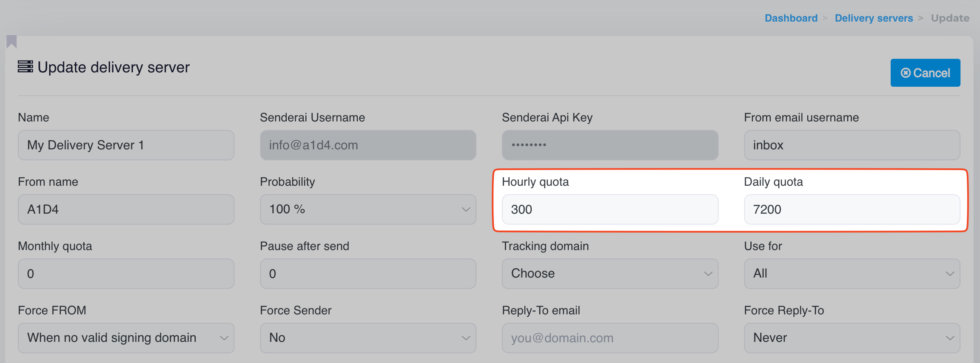Expand the Probability dropdown

point(368,210)
